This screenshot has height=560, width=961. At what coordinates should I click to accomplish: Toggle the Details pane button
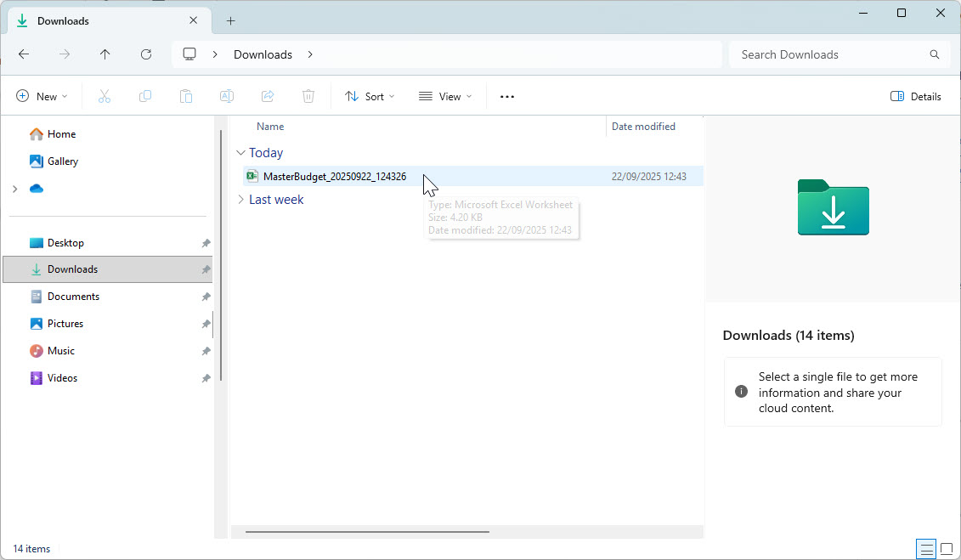[916, 96]
